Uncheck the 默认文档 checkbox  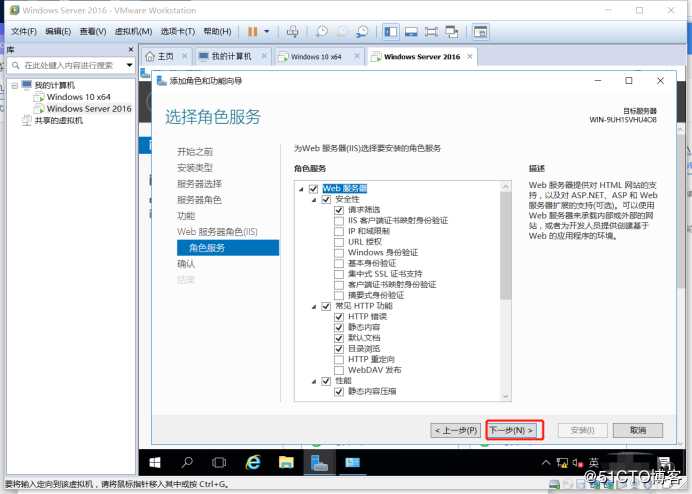(x=339, y=338)
